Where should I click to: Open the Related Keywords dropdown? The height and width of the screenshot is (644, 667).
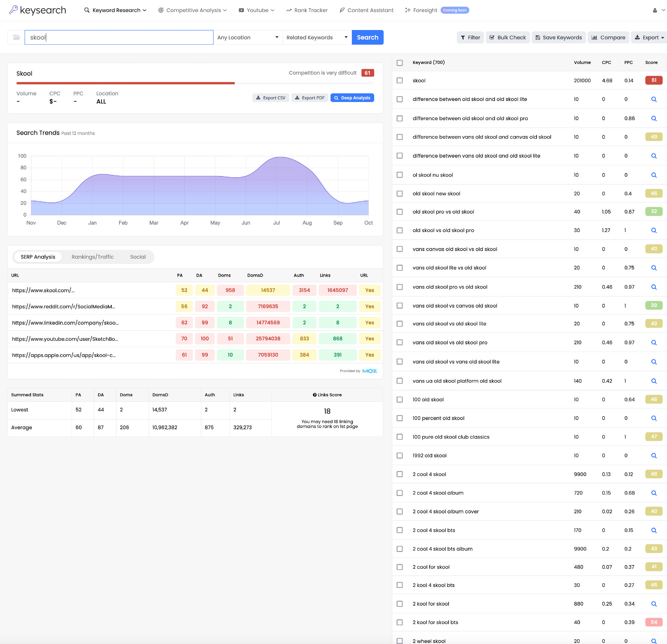click(317, 37)
